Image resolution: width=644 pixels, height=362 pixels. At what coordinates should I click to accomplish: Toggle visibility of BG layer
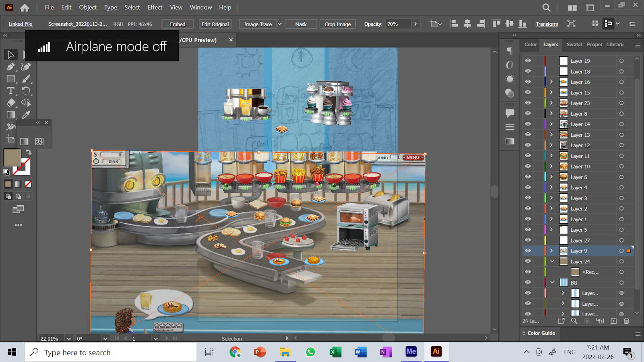tap(528, 282)
